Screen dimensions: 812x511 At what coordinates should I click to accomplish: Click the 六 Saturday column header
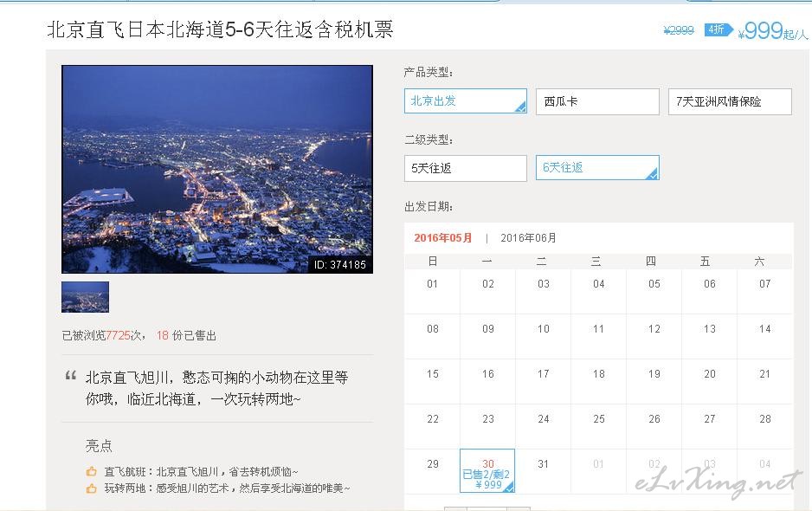coord(759,262)
